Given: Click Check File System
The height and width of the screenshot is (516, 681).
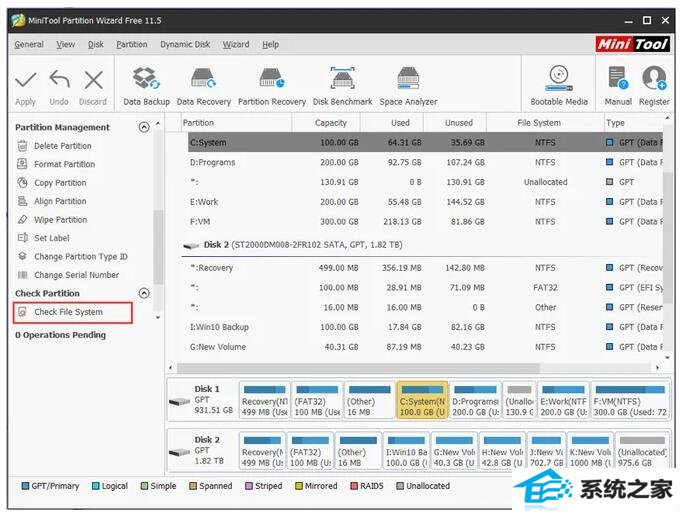Looking at the screenshot, I should [73, 312].
